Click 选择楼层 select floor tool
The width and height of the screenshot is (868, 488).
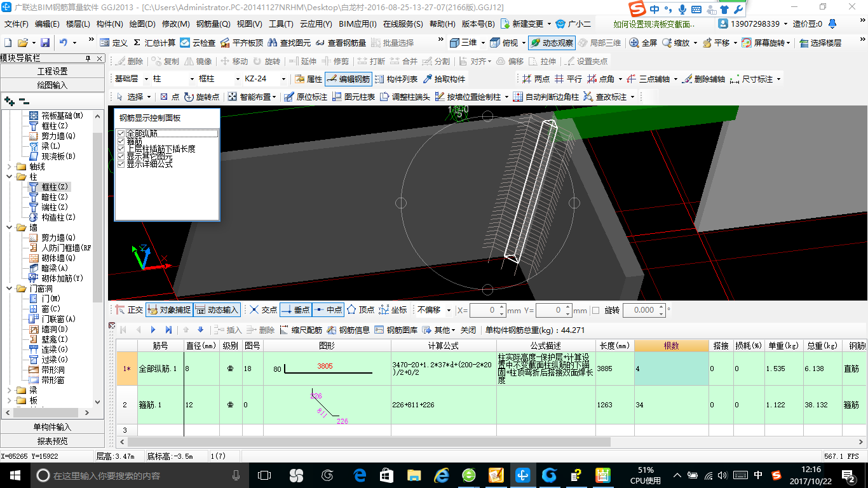click(820, 43)
